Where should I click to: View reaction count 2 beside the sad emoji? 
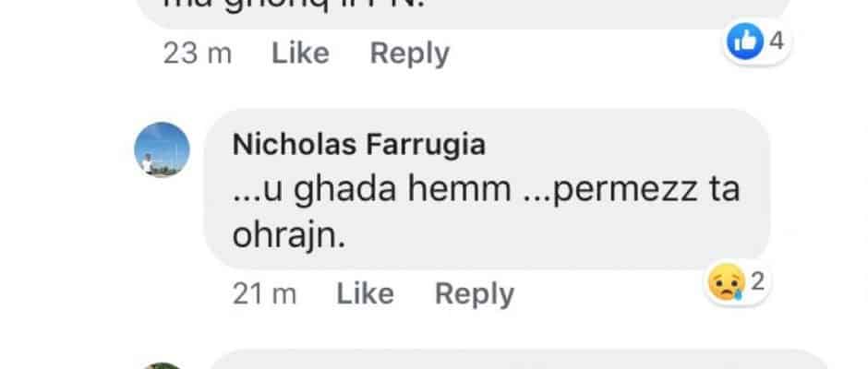coord(757,282)
